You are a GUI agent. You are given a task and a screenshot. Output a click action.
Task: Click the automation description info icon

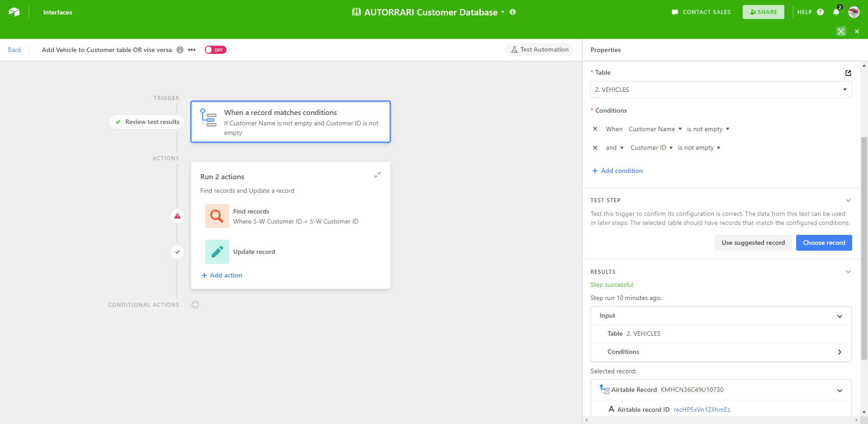coord(180,50)
